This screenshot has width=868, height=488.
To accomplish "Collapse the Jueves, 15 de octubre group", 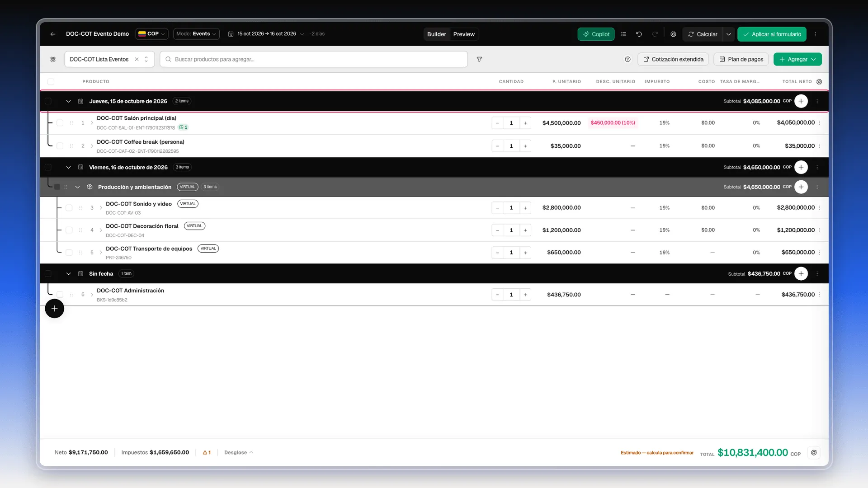I will coord(68,101).
